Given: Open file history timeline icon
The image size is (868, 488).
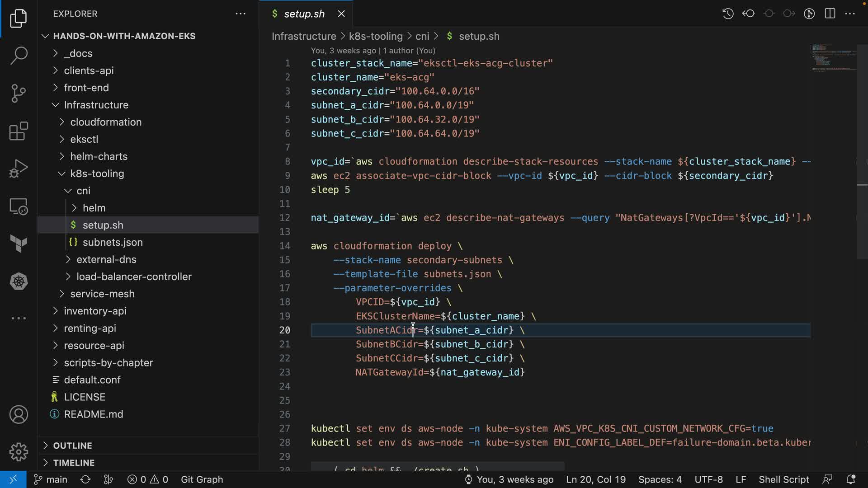Looking at the screenshot, I should [x=727, y=14].
